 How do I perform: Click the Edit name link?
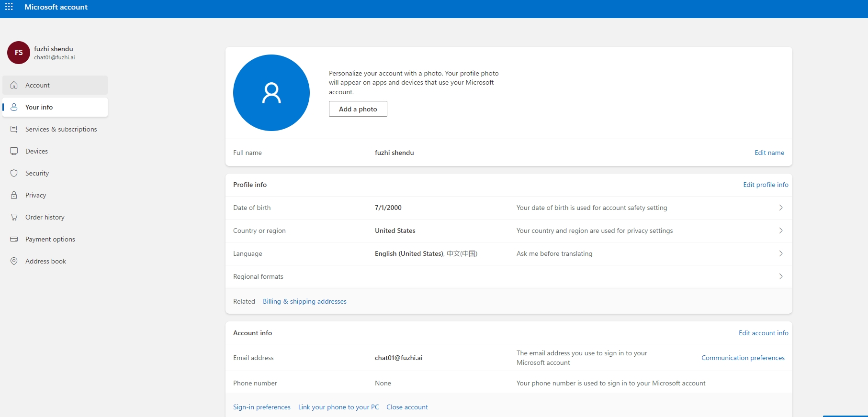pyautogui.click(x=769, y=153)
